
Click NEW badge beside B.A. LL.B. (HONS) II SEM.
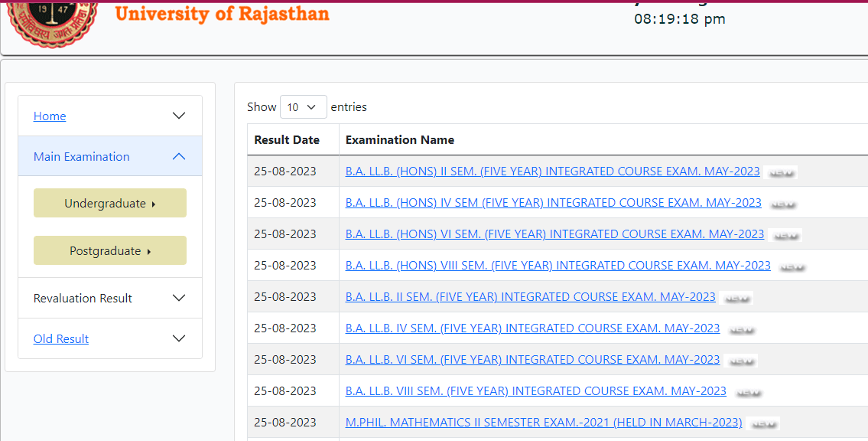tap(781, 173)
